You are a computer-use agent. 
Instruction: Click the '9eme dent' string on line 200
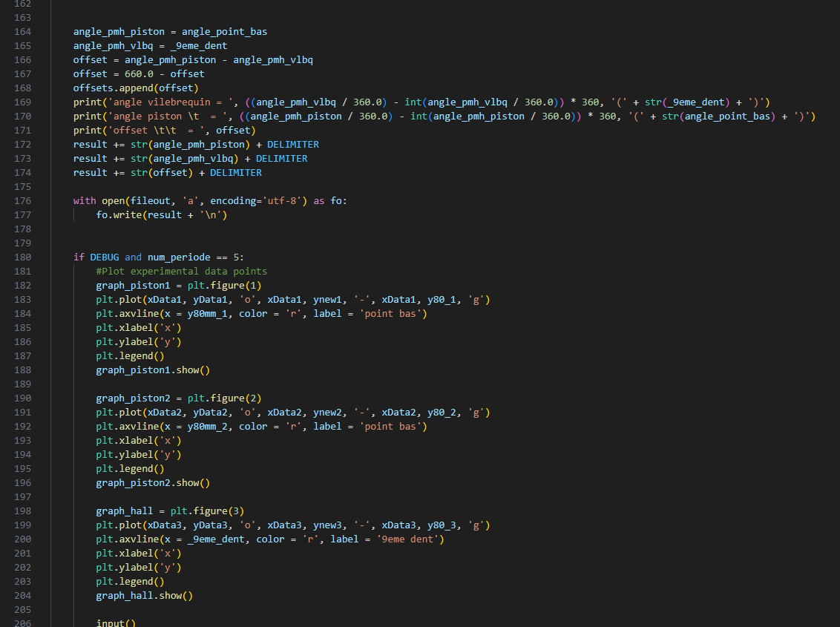pos(407,539)
